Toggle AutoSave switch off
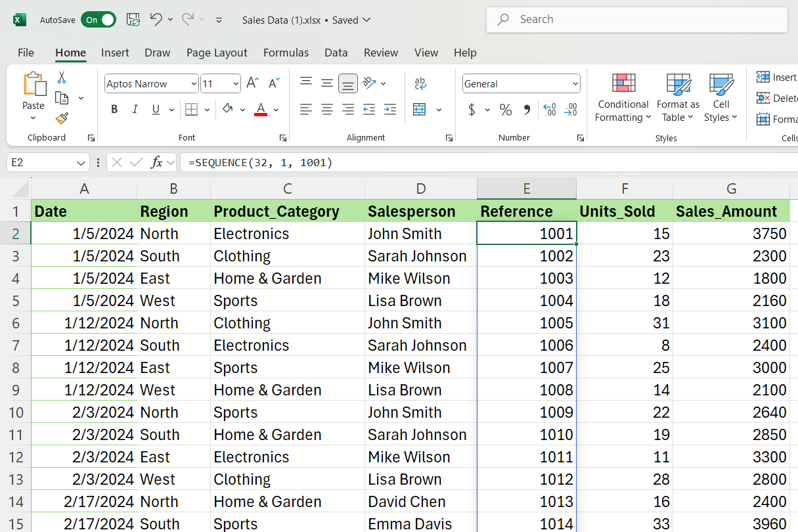The height and width of the screenshot is (532, 798). 98,20
